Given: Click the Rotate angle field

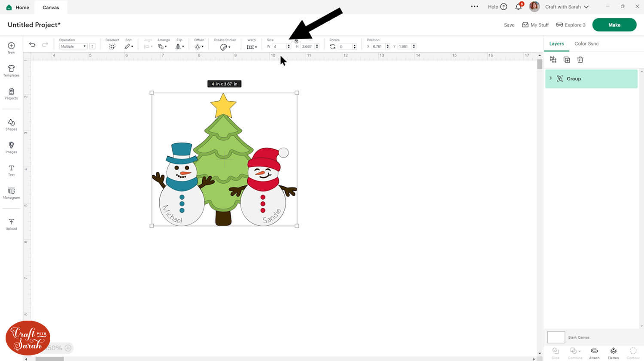Looking at the screenshot, I should [x=345, y=46].
